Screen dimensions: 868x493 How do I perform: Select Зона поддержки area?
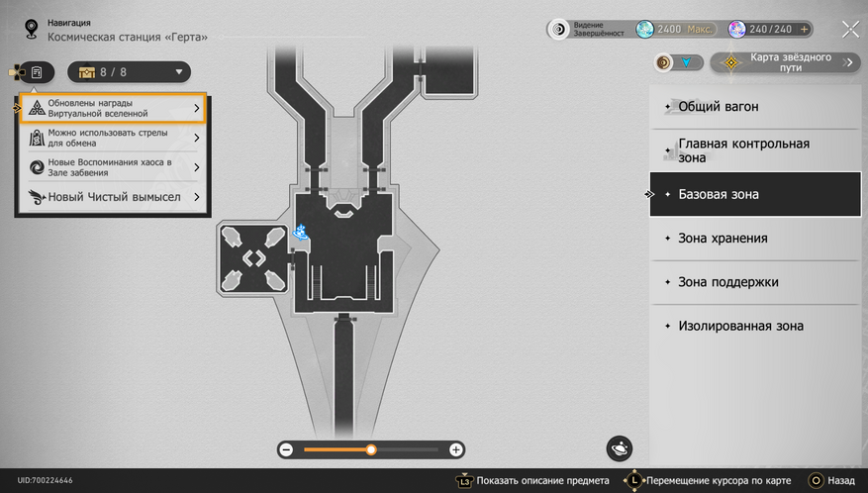click(x=755, y=282)
